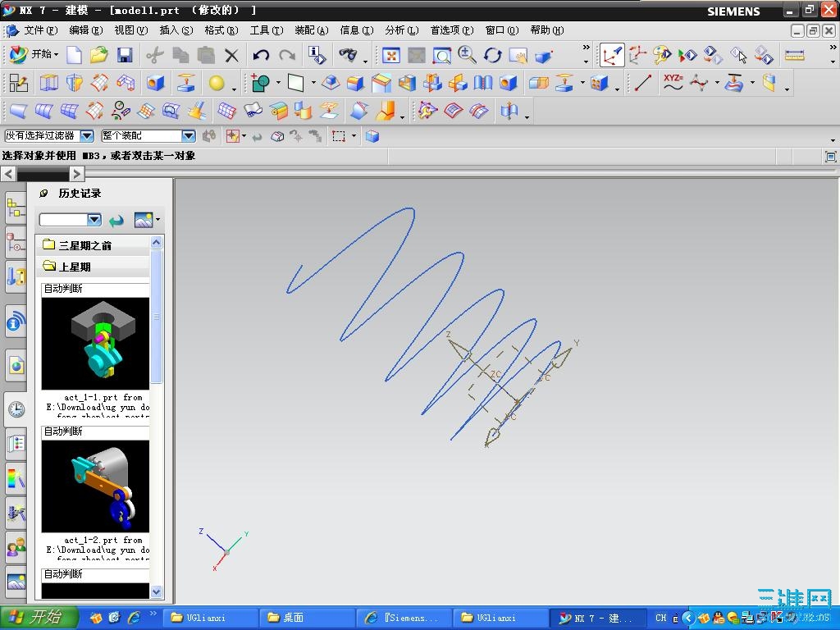840x630 pixels.
Task: Open the 整个装配 scope dropdown
Action: 189,135
